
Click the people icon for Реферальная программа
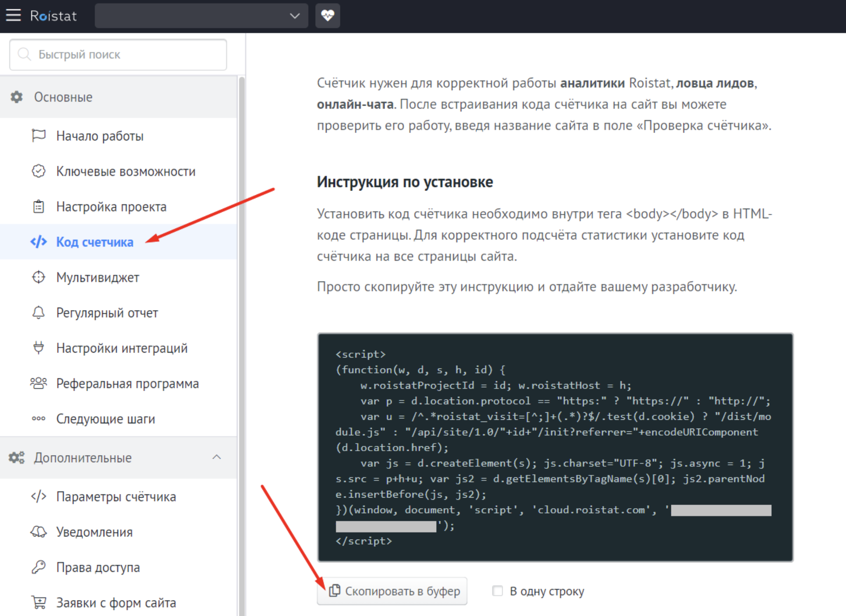coord(38,383)
